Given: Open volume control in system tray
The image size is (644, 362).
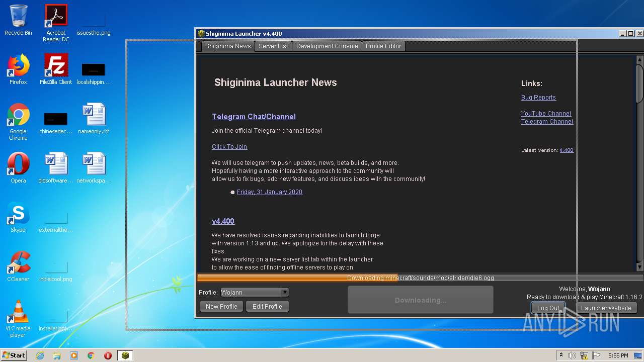Looking at the screenshot, I should click(572, 355).
